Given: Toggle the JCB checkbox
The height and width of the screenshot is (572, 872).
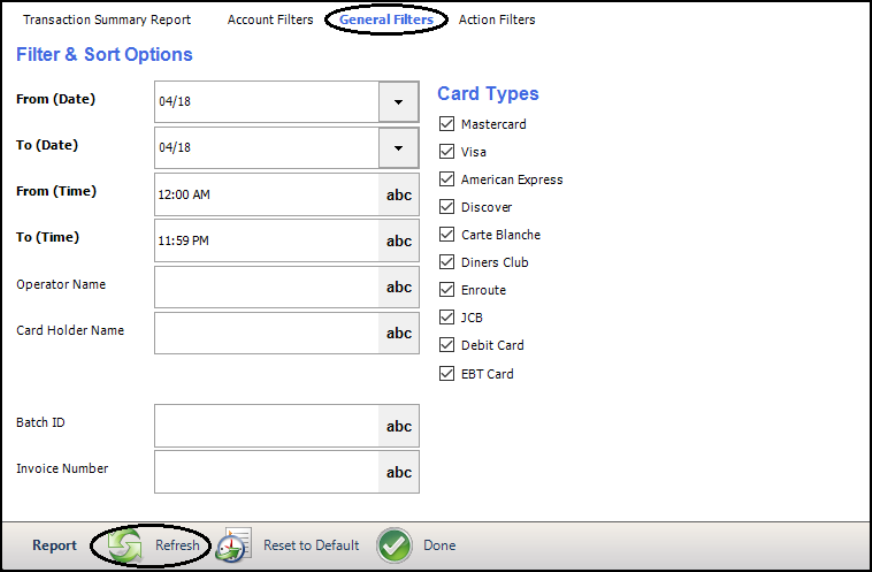Looking at the screenshot, I should [x=447, y=317].
